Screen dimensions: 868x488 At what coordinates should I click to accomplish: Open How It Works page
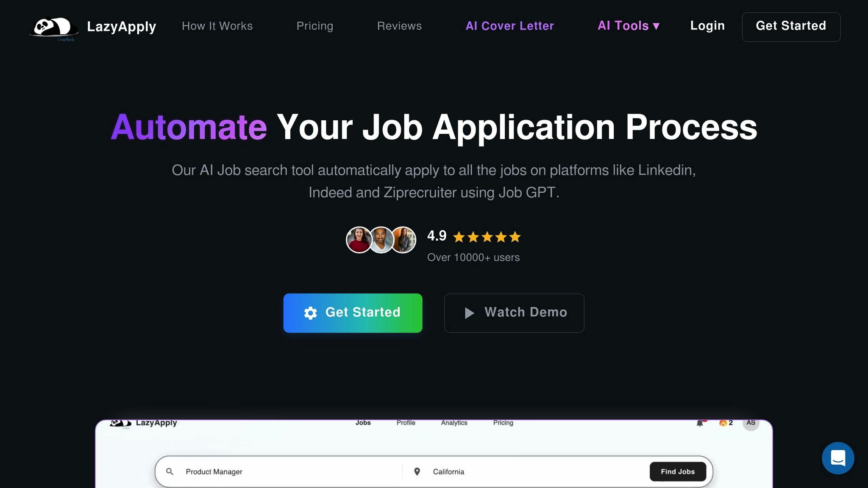coord(217,26)
